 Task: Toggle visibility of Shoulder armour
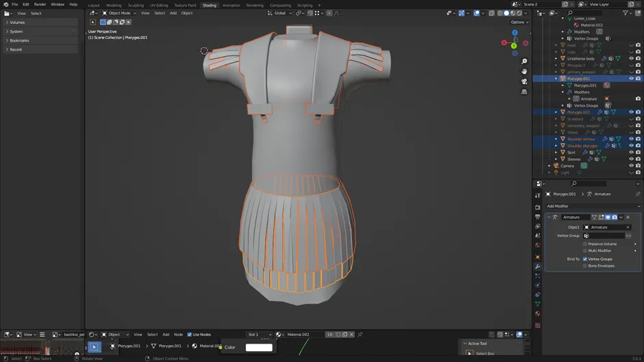point(631,139)
